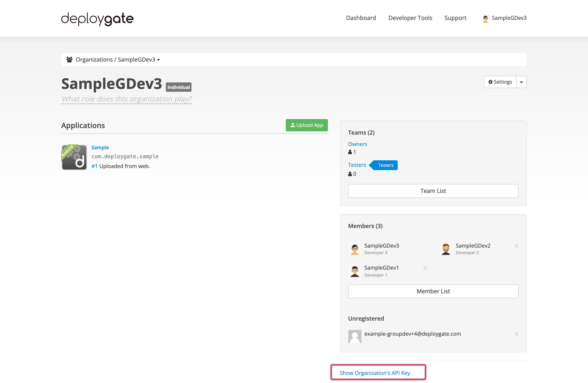
Task: Expand the Settings button's dropdown caret
Action: [x=521, y=82]
